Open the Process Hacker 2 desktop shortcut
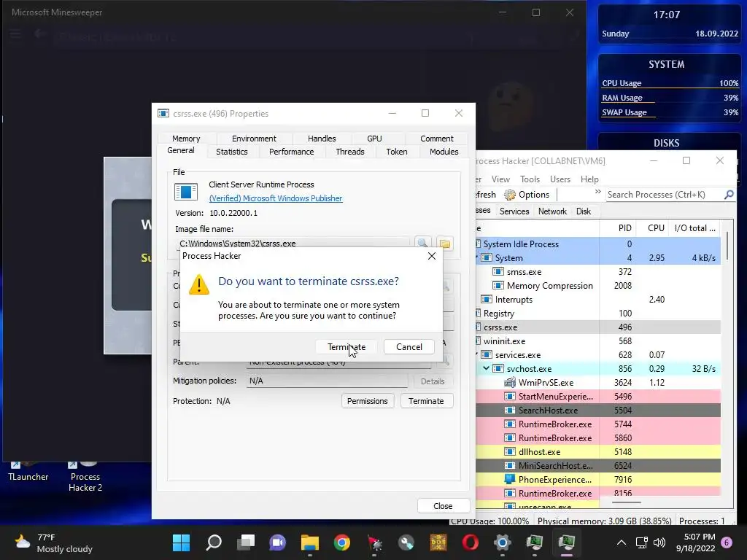 coord(85,476)
